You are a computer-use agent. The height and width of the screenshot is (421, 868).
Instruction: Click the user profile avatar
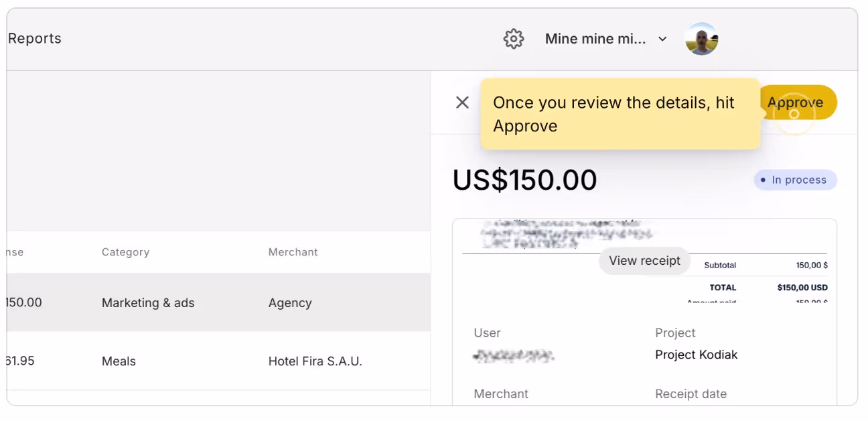[702, 38]
